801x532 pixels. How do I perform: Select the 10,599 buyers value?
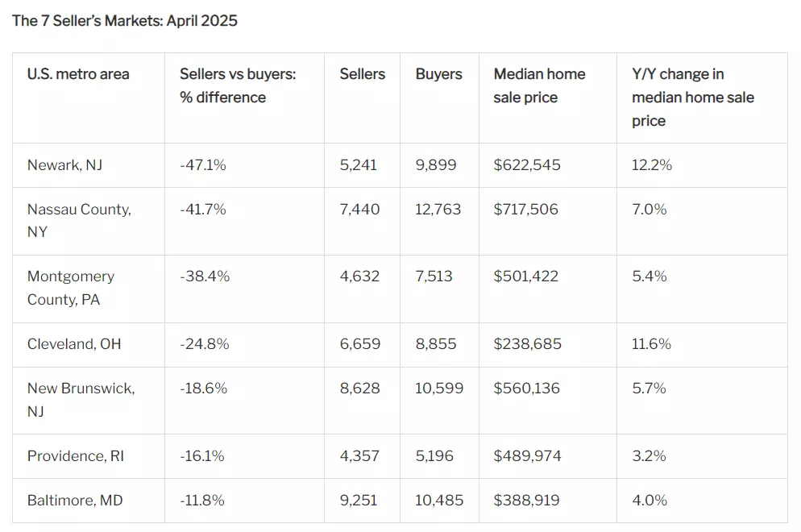point(439,389)
